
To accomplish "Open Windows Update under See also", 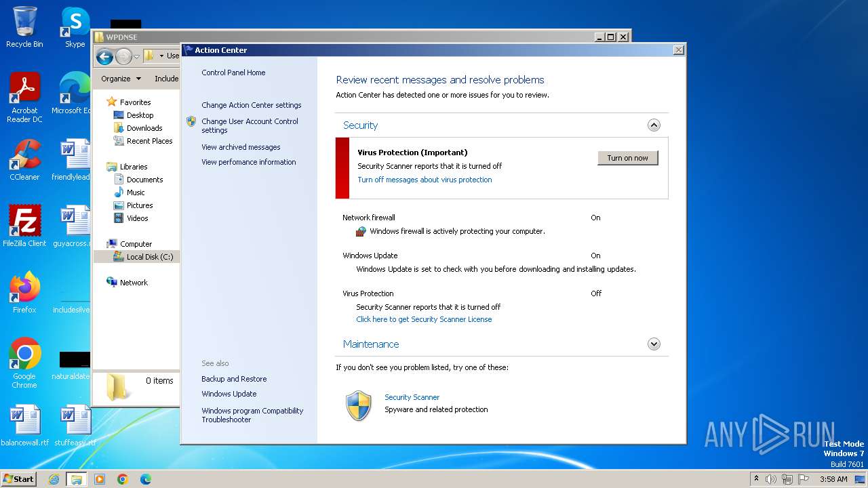I will 229,394.
